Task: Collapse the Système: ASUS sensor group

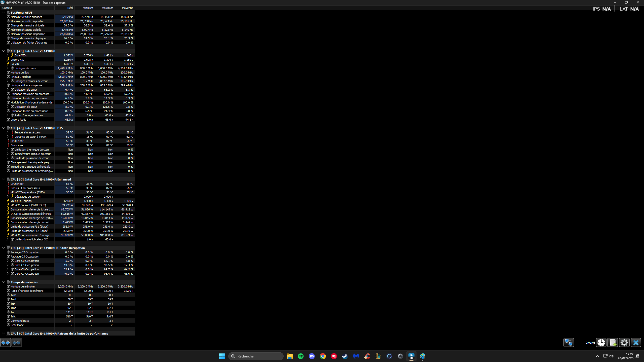Action: [4, 12]
